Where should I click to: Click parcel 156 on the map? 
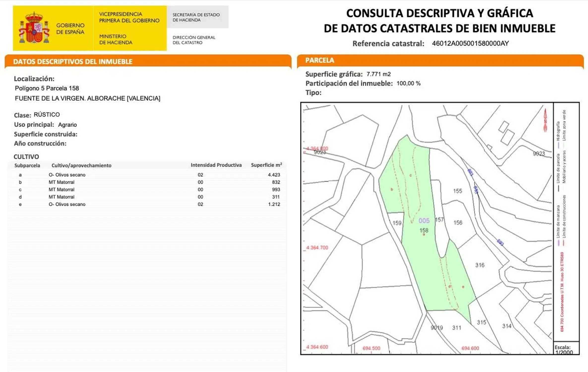[x=458, y=222]
